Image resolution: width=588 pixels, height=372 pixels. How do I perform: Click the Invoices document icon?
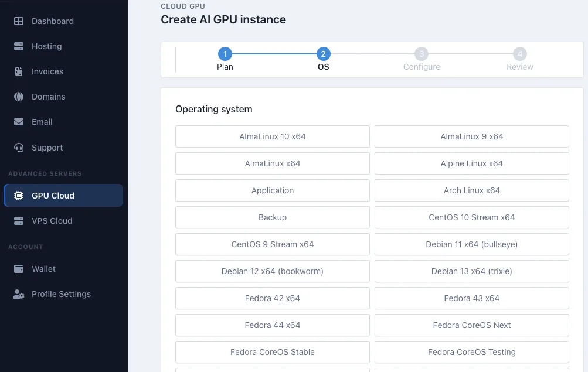click(19, 71)
